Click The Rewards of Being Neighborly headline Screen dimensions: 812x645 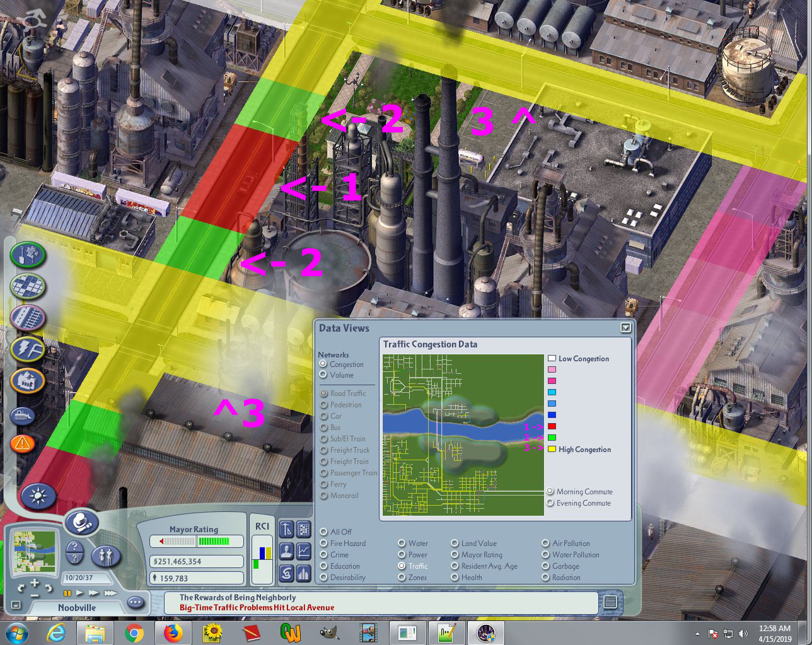click(238, 597)
